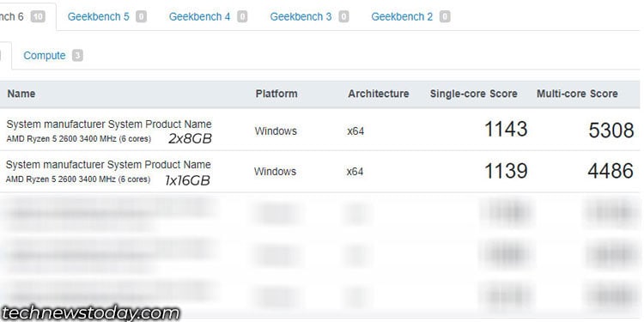Click the single-core score 1139
644x322 pixels.
(x=506, y=171)
